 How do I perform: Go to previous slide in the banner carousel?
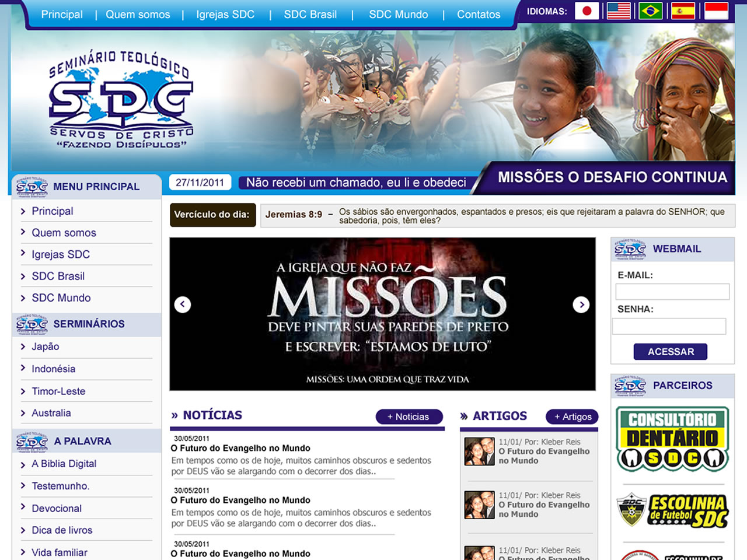(x=183, y=304)
